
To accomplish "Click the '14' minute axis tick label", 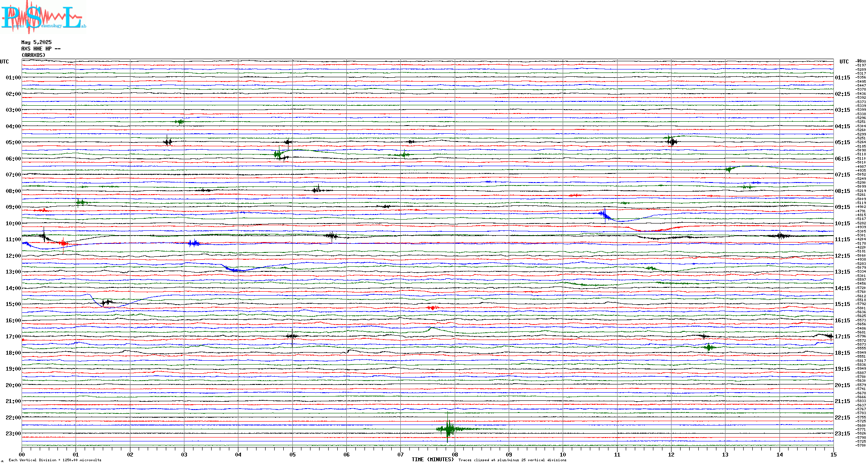I will tap(779, 454).
